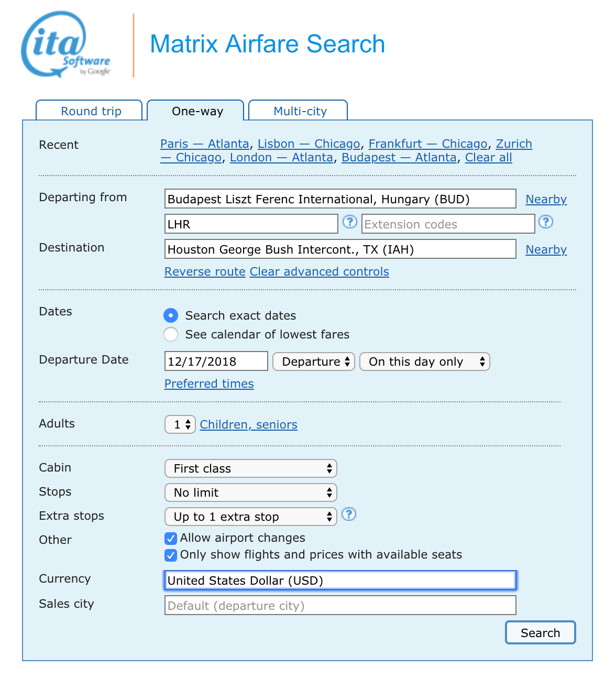The width and height of the screenshot is (616, 679).
Task: Expand the Stops No limit dropdown
Action: [x=250, y=492]
